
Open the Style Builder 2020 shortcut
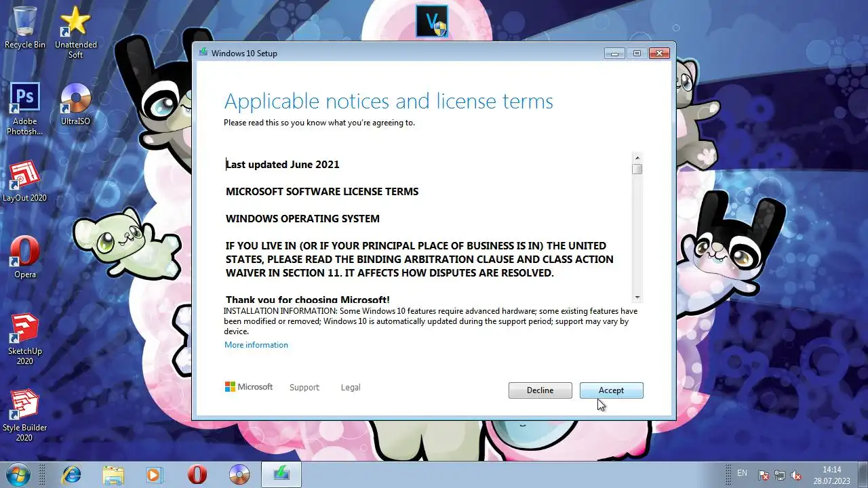point(25,415)
